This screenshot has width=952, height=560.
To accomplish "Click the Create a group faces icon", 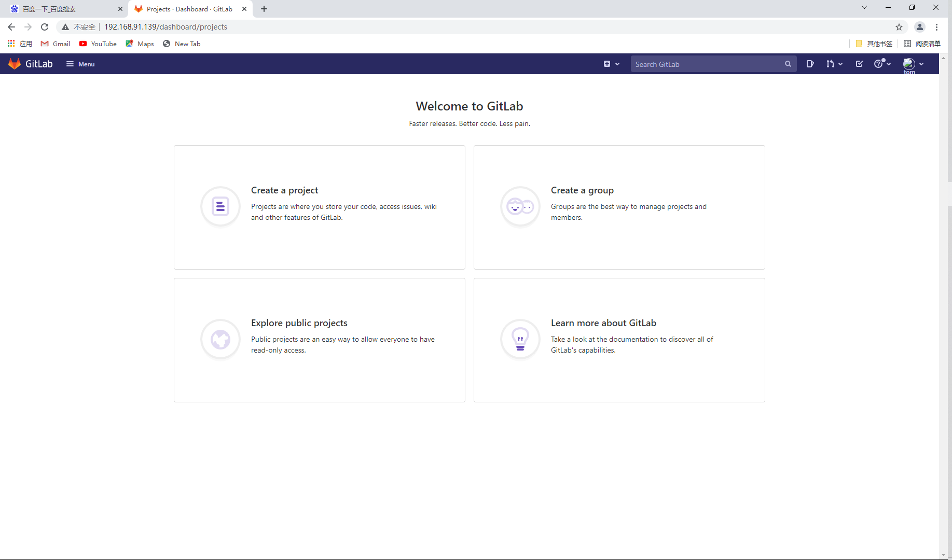I will click(520, 206).
